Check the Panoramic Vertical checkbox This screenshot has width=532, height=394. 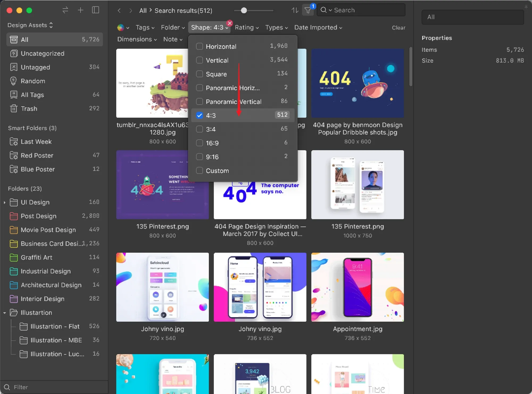(x=199, y=102)
